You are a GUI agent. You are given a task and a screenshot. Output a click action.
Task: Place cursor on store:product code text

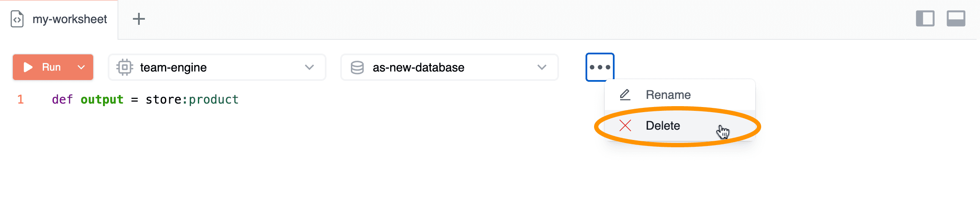192,100
